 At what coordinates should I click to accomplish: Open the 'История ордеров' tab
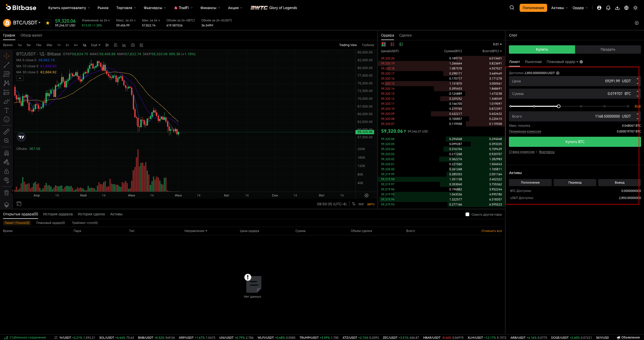[58, 214]
